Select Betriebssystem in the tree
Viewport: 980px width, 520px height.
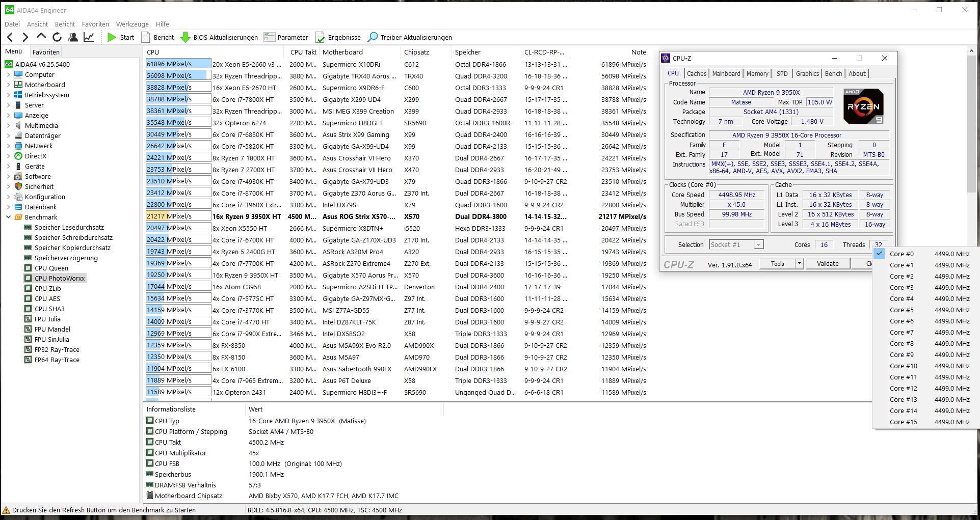point(47,95)
